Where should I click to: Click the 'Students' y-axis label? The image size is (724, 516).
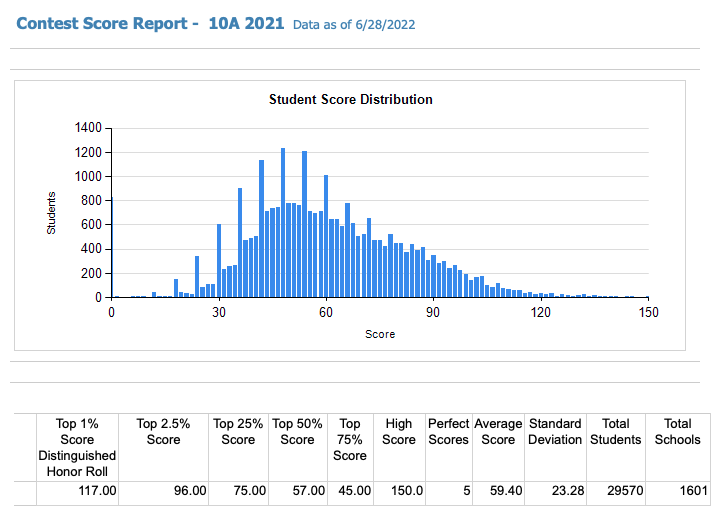coord(51,213)
